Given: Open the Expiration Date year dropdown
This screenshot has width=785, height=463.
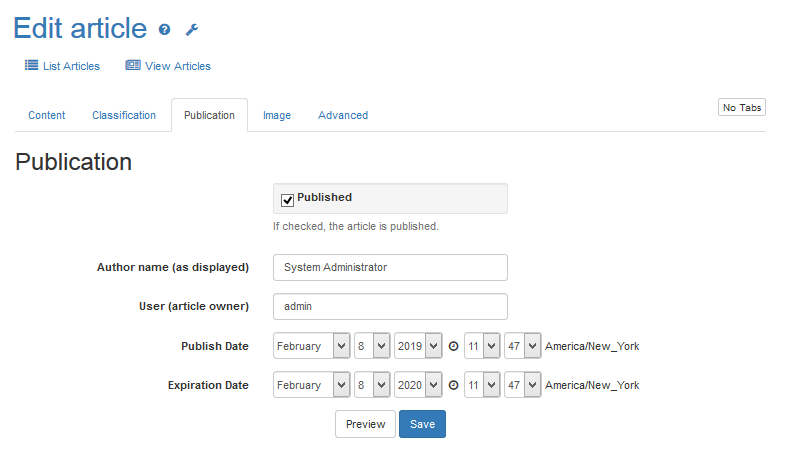Looking at the screenshot, I should 417,385.
